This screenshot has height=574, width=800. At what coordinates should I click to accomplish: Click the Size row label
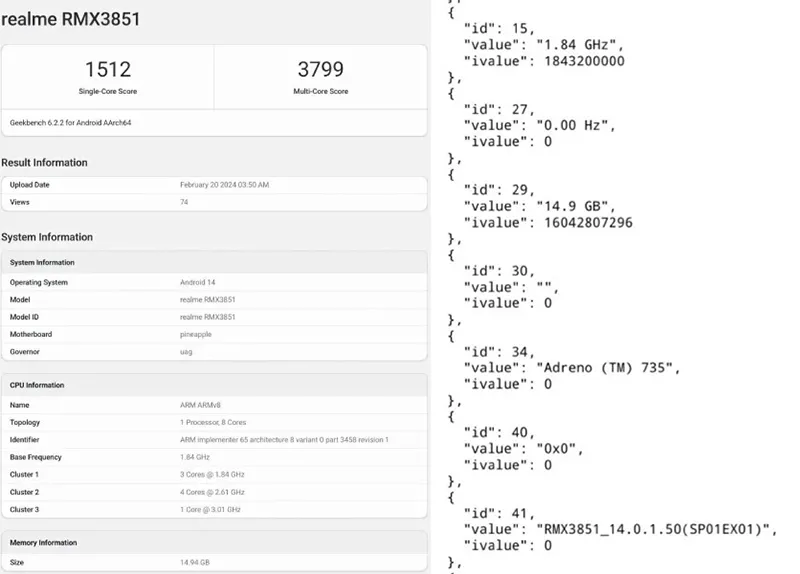(x=17, y=562)
